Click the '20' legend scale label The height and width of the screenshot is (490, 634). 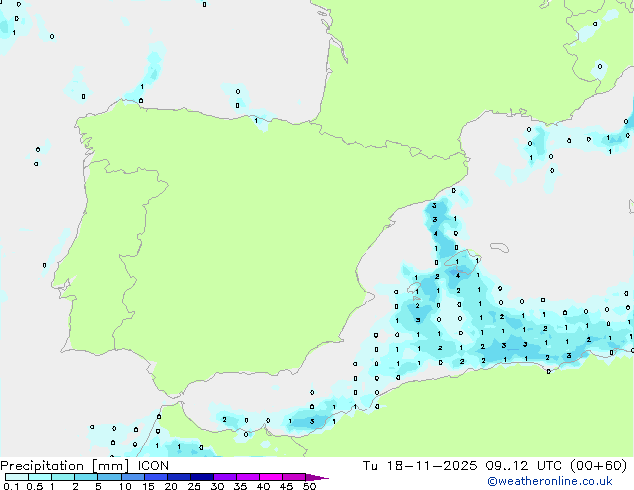click(x=171, y=486)
